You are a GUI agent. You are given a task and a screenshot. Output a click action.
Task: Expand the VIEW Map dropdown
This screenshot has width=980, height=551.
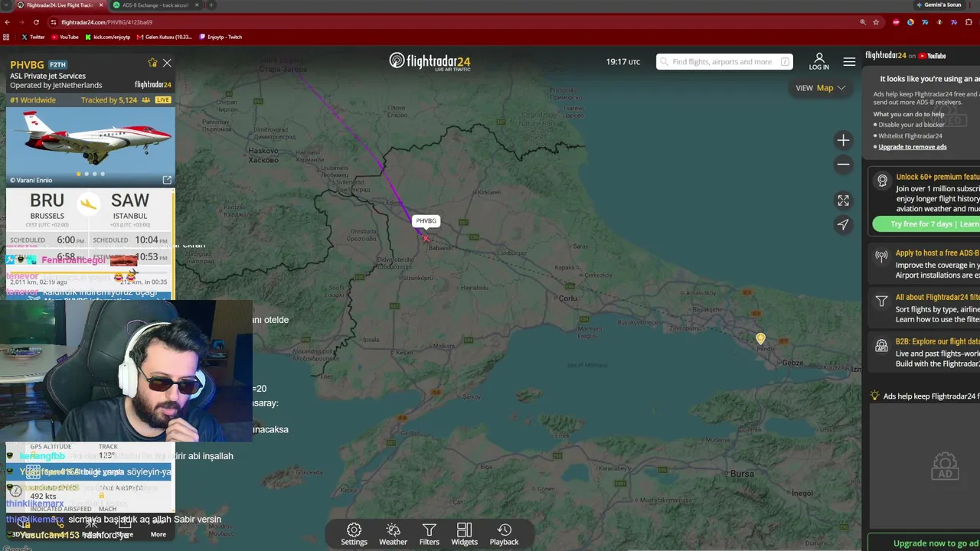[x=821, y=88]
